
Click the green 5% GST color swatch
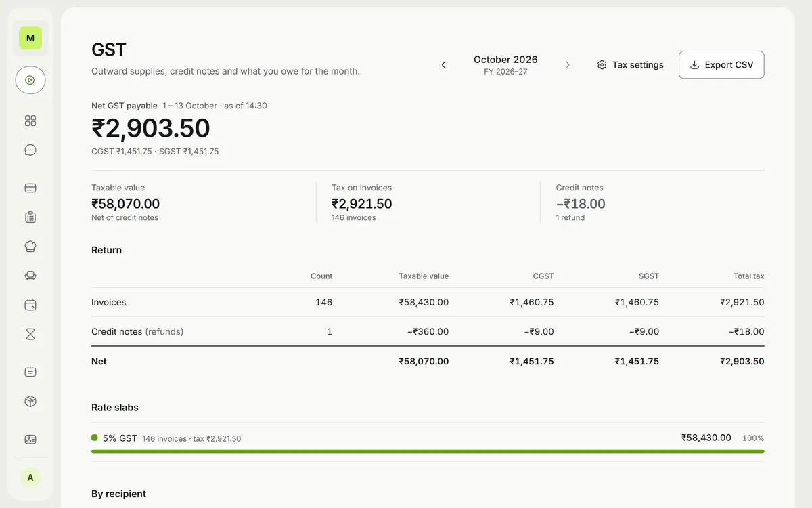tap(95, 438)
